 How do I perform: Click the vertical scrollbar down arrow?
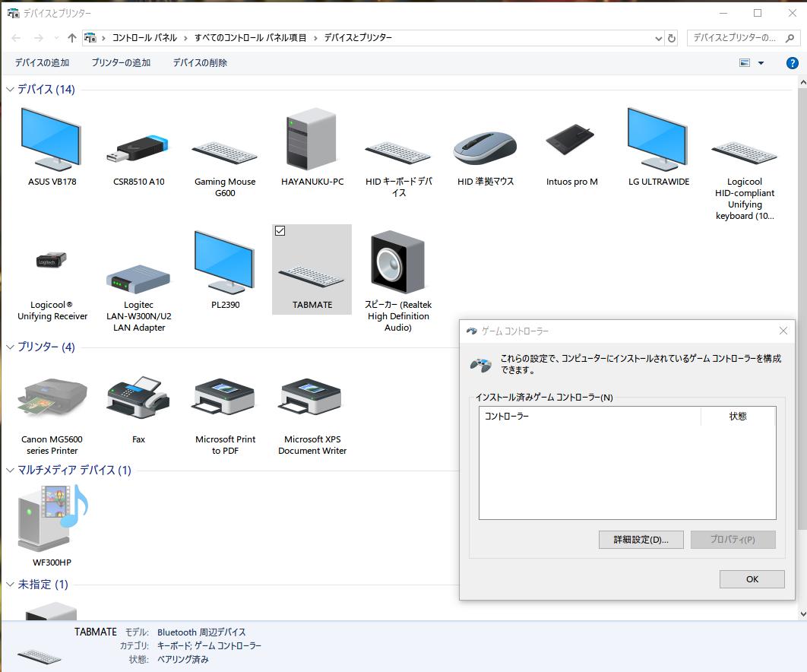tap(802, 613)
